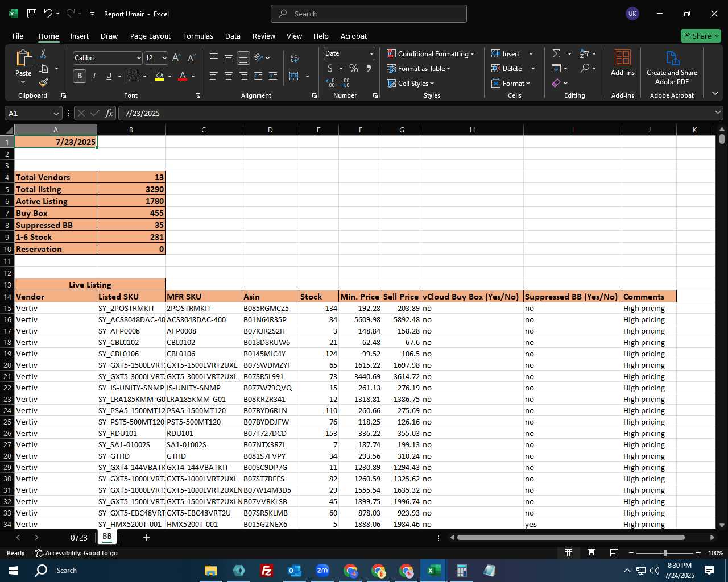Click the Top Align icon
This screenshot has height=582, width=728.
coord(214,57)
